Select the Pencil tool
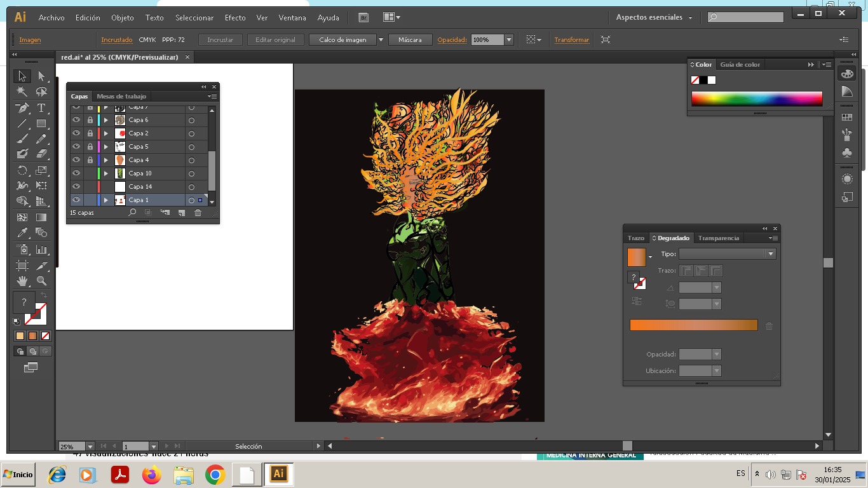This screenshot has height=488, width=868. (42, 139)
